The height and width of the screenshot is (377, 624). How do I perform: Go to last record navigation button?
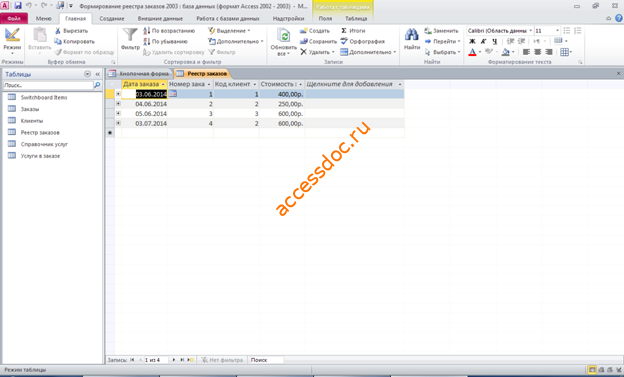pyautogui.click(x=182, y=360)
